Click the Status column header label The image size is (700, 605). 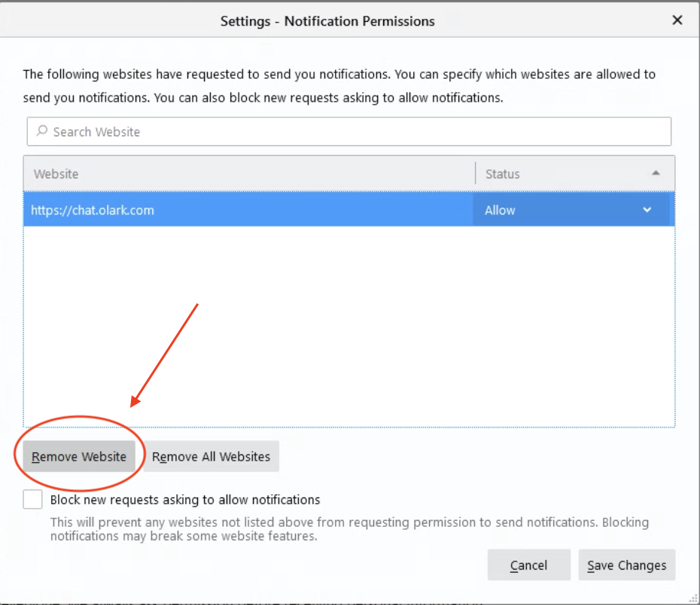pyautogui.click(x=503, y=174)
